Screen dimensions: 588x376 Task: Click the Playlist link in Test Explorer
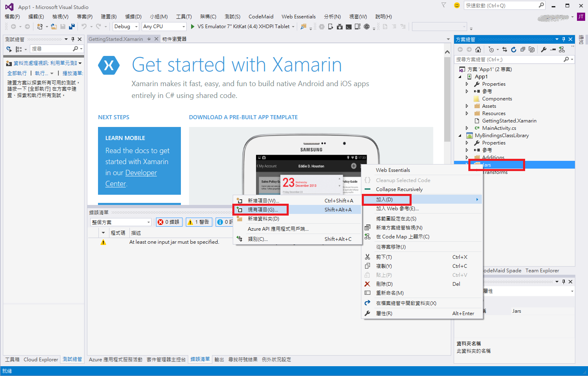[73, 73]
